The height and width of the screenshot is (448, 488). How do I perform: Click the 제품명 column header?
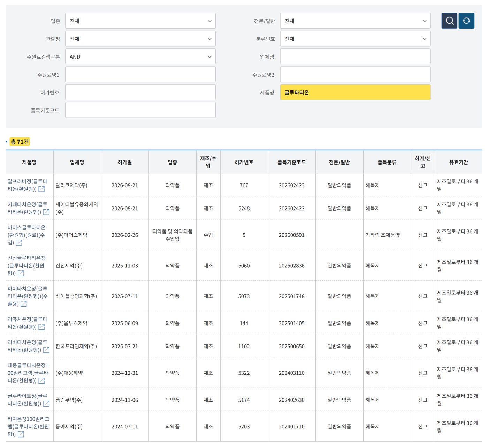(29, 162)
